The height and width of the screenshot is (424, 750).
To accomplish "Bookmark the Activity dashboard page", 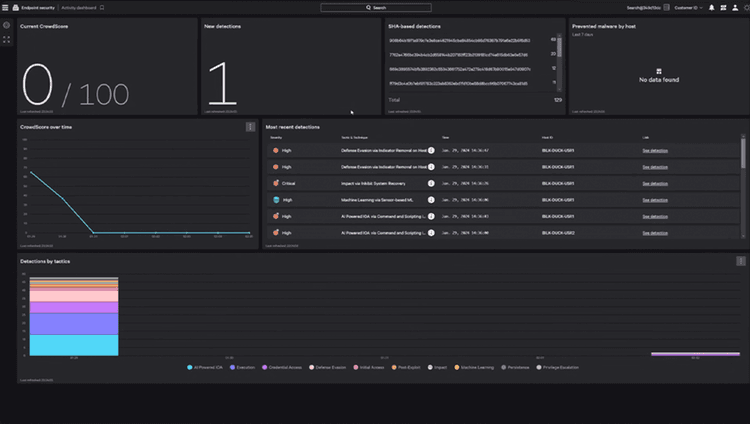I will [x=102, y=8].
